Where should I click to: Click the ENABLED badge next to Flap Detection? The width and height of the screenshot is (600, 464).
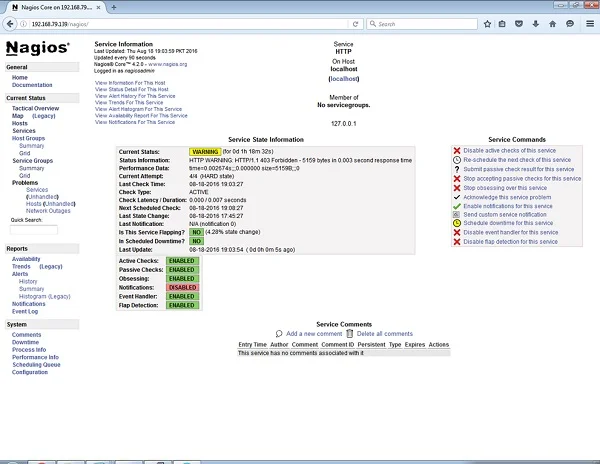183,305
